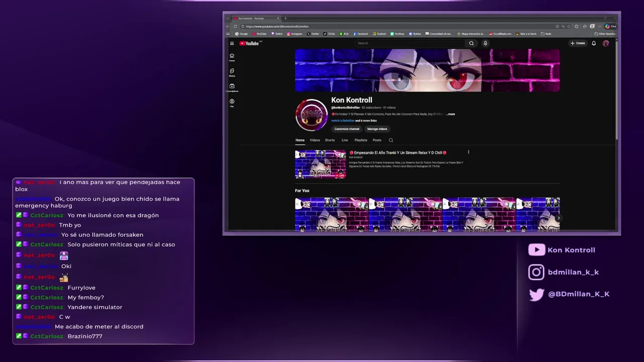Expand Other favorites folder
This screenshot has height=362, width=644.
coord(604,34)
